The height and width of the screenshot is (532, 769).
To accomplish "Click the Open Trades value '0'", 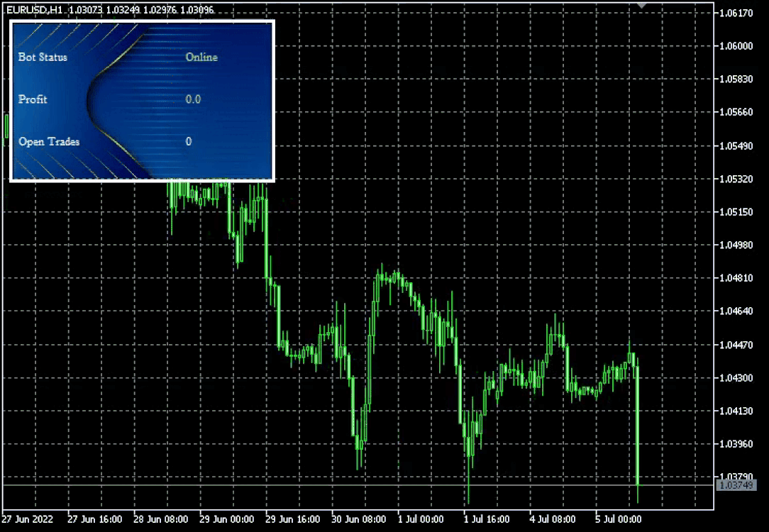I will [189, 141].
